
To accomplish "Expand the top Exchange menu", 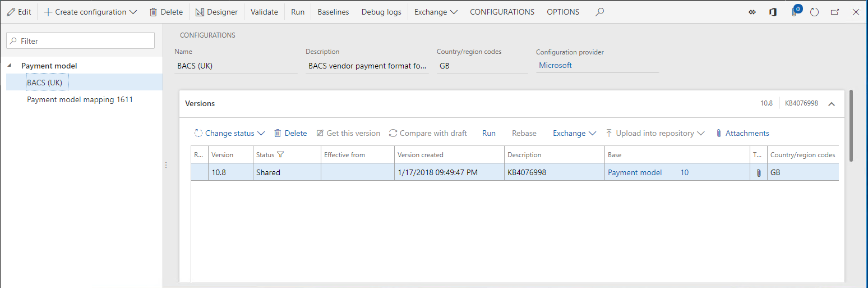I will (x=436, y=12).
